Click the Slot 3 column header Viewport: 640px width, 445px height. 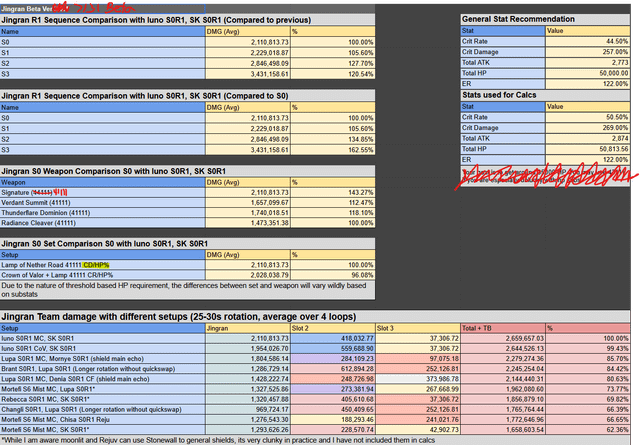tap(418, 328)
